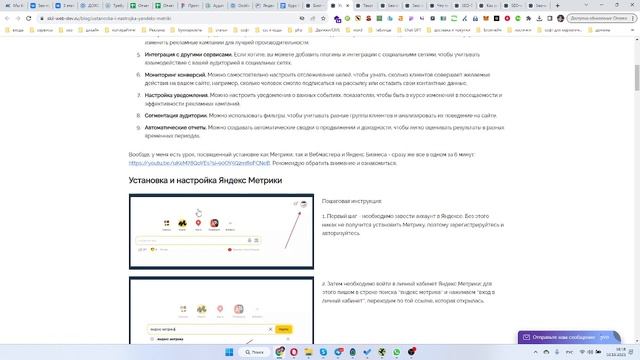
Task: Click the taskbar 'Поиск' search box
Action: (254, 352)
